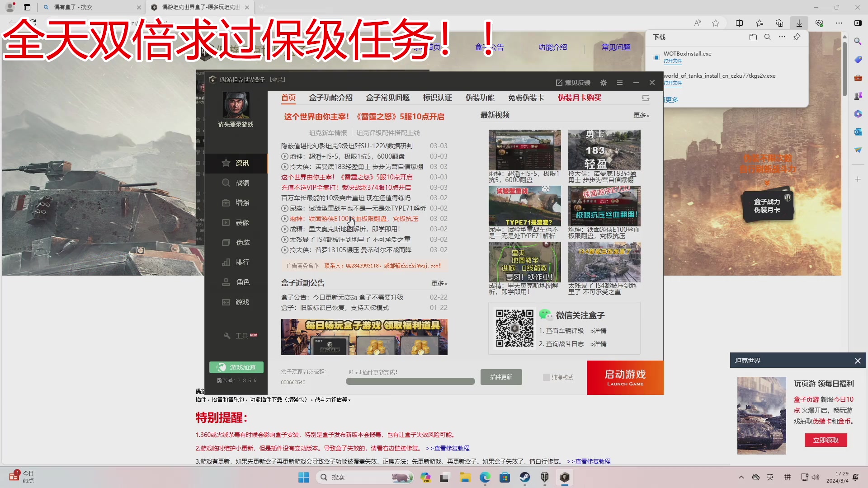868x488 pixels.
Task: Click browser favorites star icon
Action: pos(716,23)
